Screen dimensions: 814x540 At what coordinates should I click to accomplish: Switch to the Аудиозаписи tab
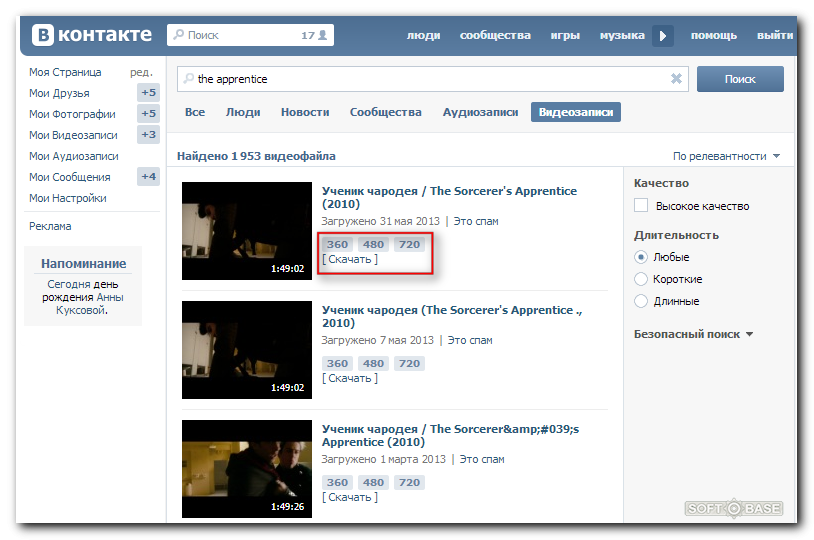click(x=480, y=112)
